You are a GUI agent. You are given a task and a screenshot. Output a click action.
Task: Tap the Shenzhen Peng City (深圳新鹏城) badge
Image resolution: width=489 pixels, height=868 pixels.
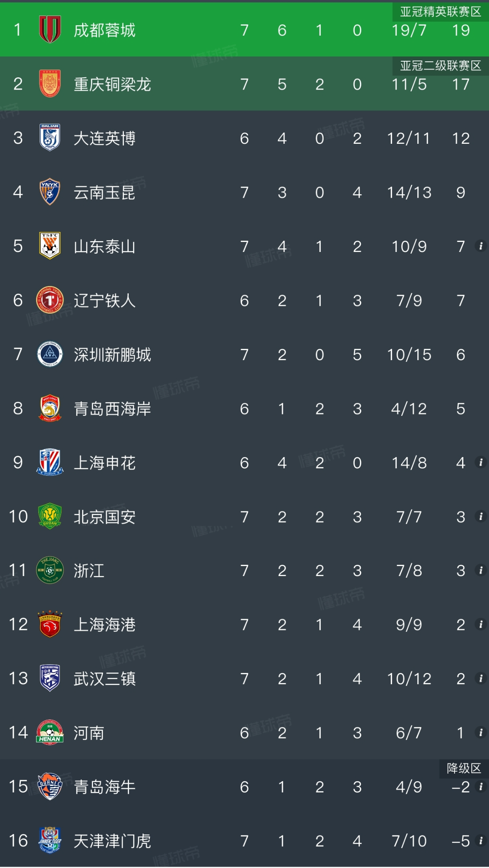coord(50,354)
